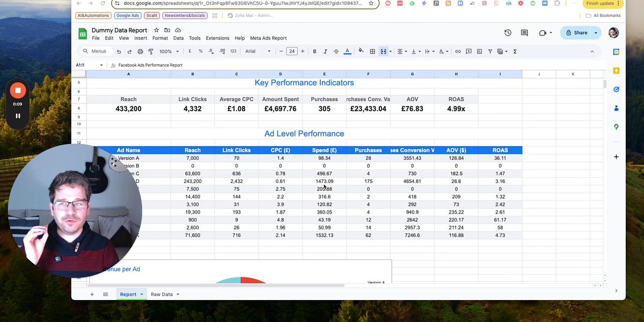Open the text color picker
Screen dimensions: 644x322
tap(348, 52)
